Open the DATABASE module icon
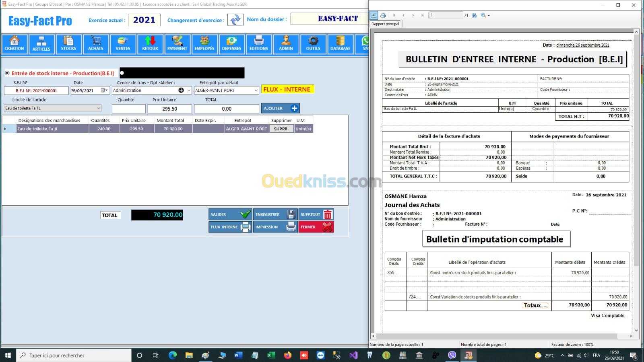Image resolution: width=644 pixels, height=362 pixels. tap(340, 44)
